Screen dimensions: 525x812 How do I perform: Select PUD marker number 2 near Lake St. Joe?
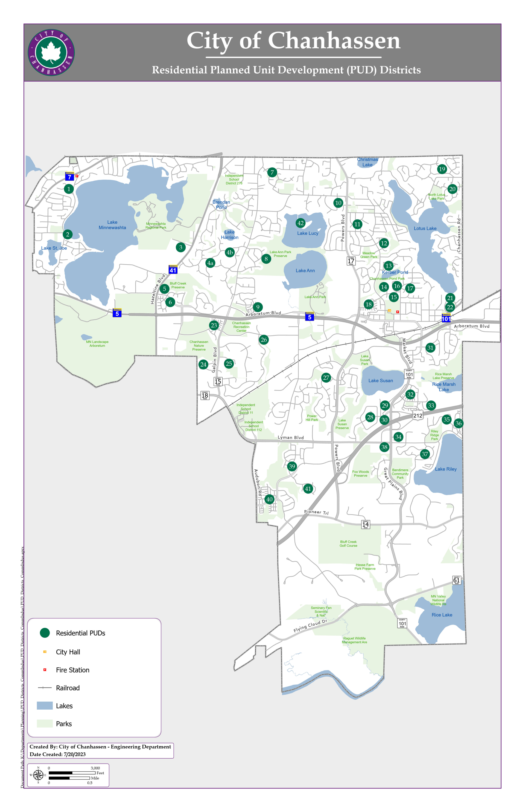[x=68, y=234]
